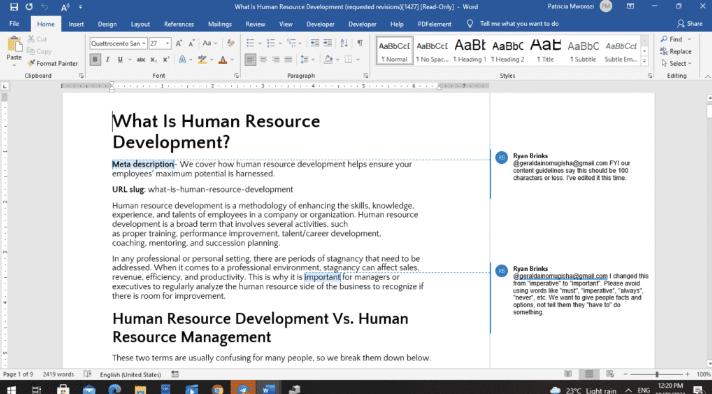Click the Format Painter tool
Viewport: 712px width, 394px height.
pyautogui.click(x=53, y=64)
